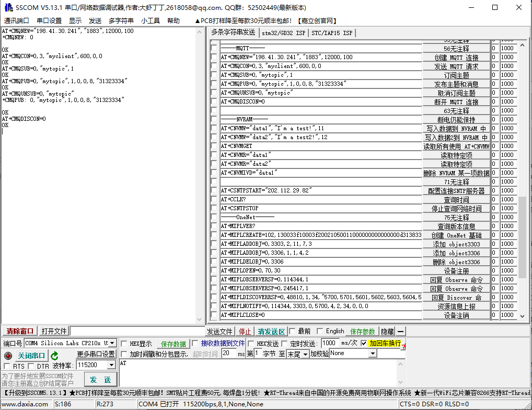Click the multi-string list scroll up arrow
The image size is (532, 410).
pyautogui.click(x=522, y=45)
